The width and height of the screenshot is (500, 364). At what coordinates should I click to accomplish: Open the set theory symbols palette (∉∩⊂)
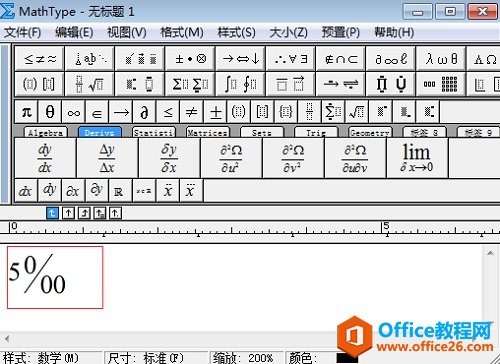[341, 59]
